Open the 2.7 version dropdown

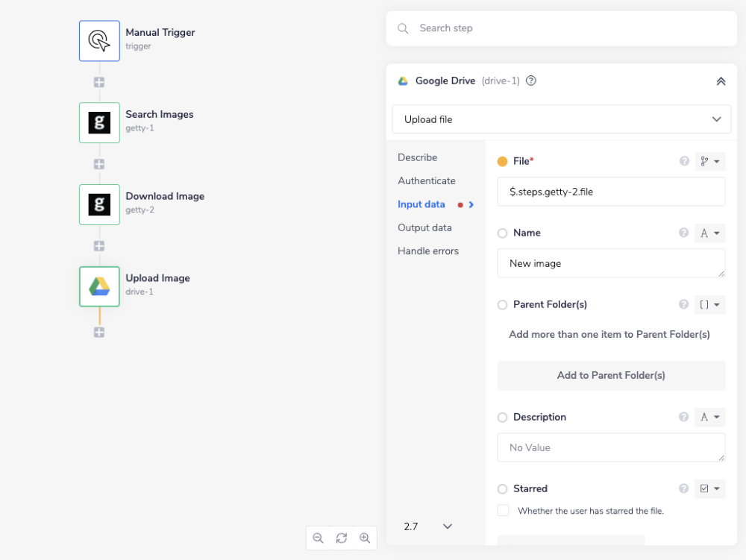pos(428,526)
